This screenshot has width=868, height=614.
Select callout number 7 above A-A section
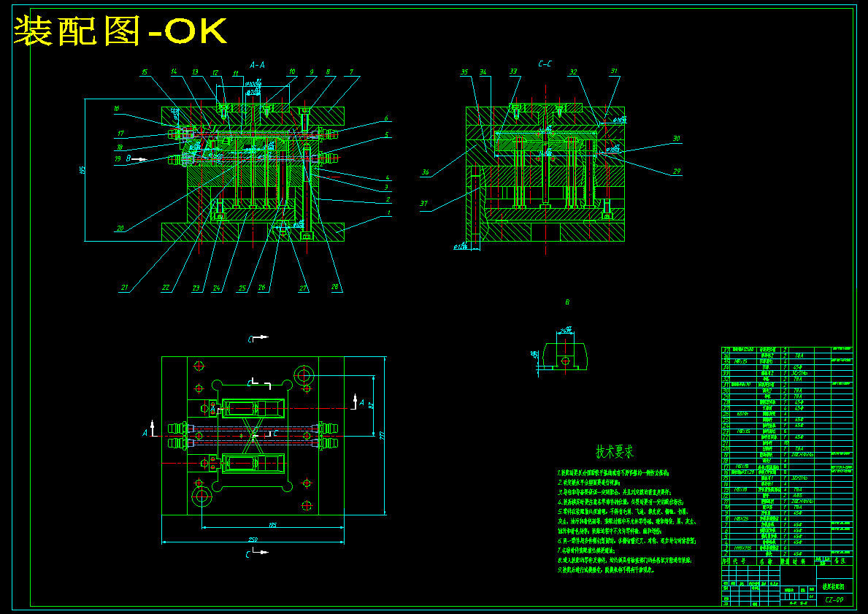[351, 72]
